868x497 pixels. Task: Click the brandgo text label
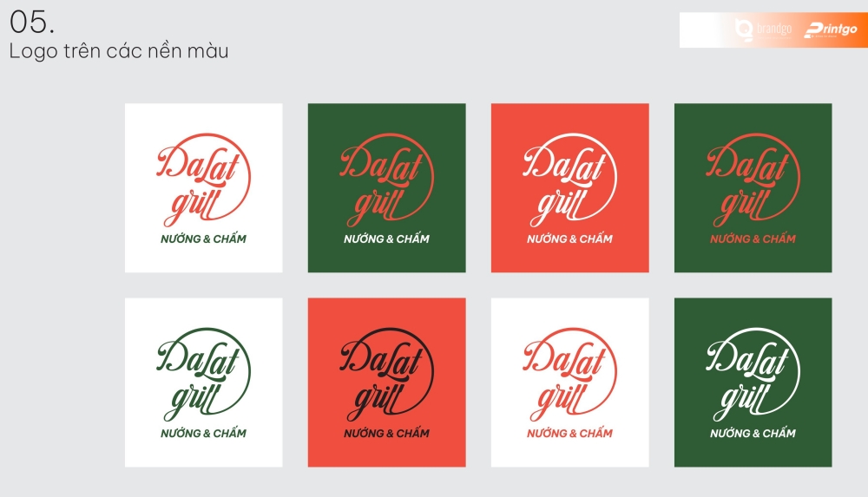click(774, 29)
